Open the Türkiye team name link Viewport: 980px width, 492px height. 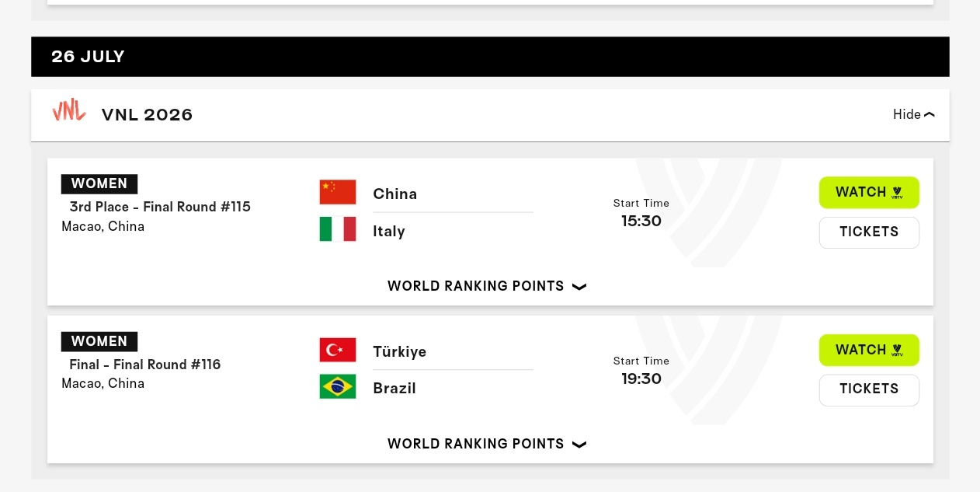click(400, 351)
